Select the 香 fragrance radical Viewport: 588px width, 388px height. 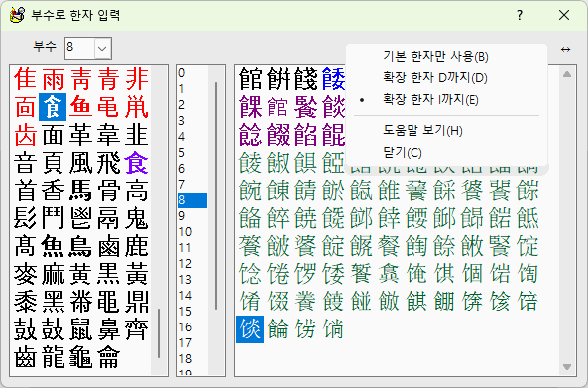(x=53, y=191)
